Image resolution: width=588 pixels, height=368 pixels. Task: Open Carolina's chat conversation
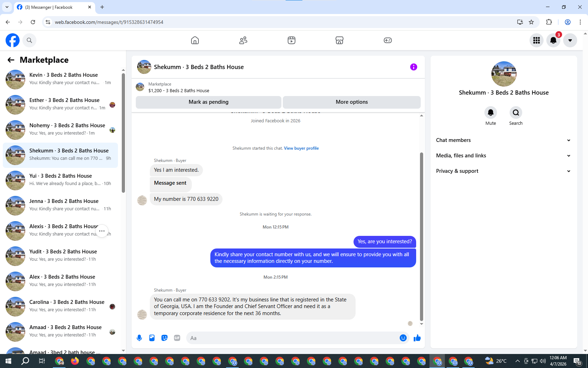(60, 307)
